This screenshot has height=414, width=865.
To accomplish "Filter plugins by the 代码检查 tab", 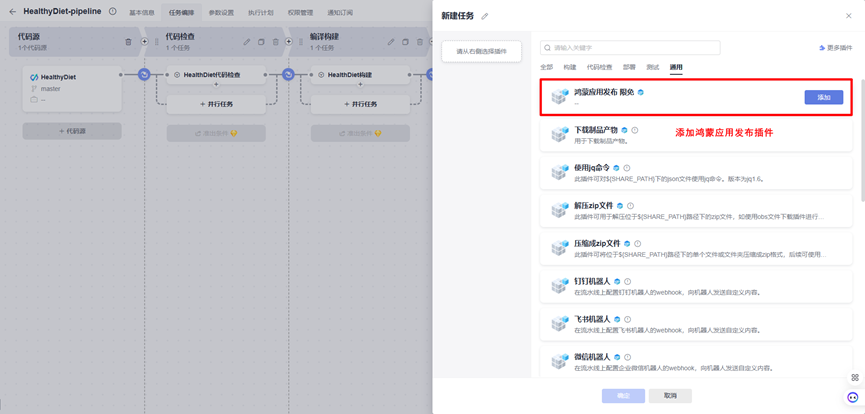I will tap(599, 67).
